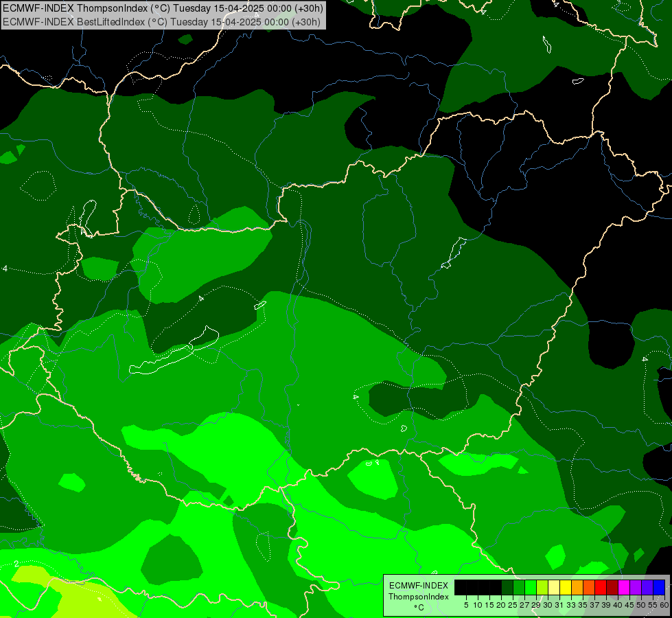Click legend tick value 37
This screenshot has height=618, width=672.
594,605
